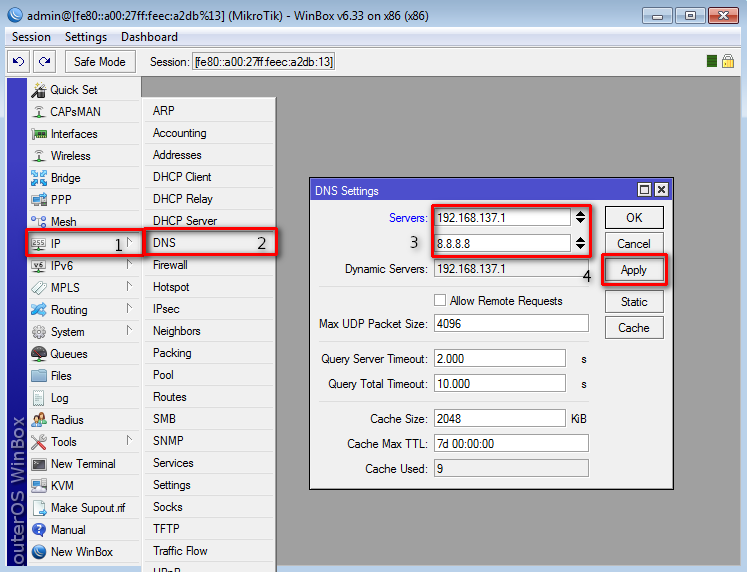Click the IPv6 icon
Screen dimensions: 747x572
39,266
